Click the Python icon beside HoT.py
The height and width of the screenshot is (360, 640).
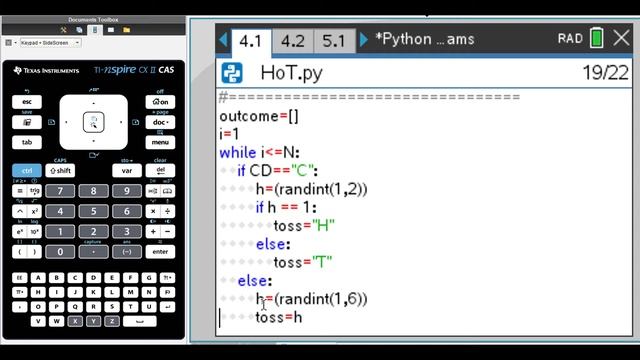(x=232, y=73)
